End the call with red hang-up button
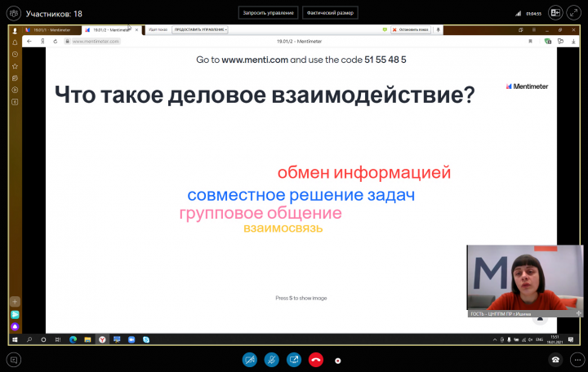The width and height of the screenshot is (588, 372). 316,359
